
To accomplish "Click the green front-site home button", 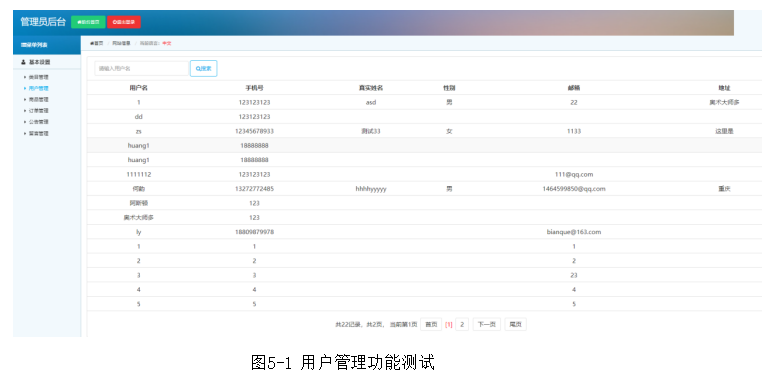I will pyautogui.click(x=88, y=22).
